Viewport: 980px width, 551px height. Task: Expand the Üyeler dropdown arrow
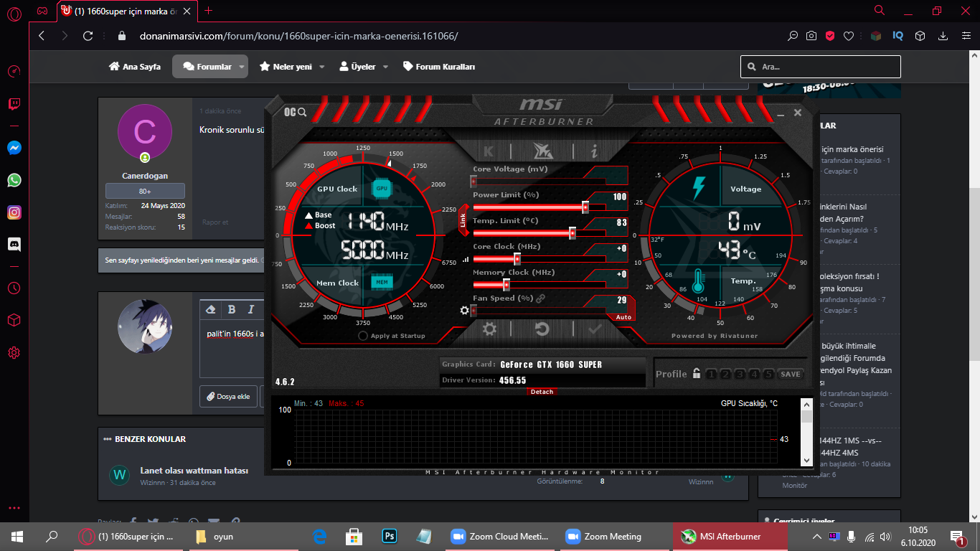point(385,67)
